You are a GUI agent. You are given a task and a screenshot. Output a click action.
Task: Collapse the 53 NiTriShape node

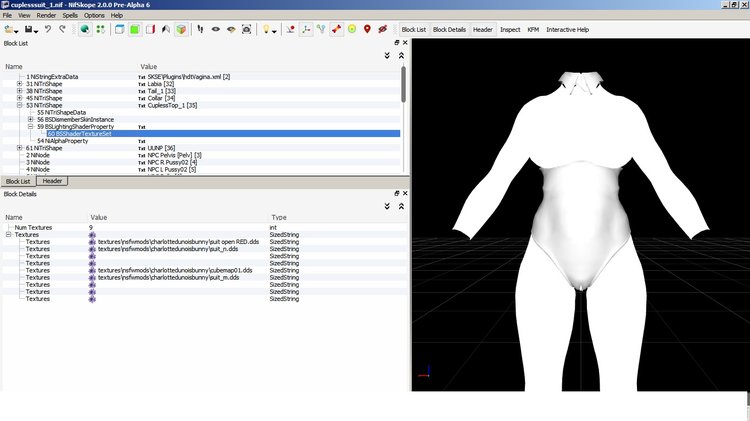(20, 105)
